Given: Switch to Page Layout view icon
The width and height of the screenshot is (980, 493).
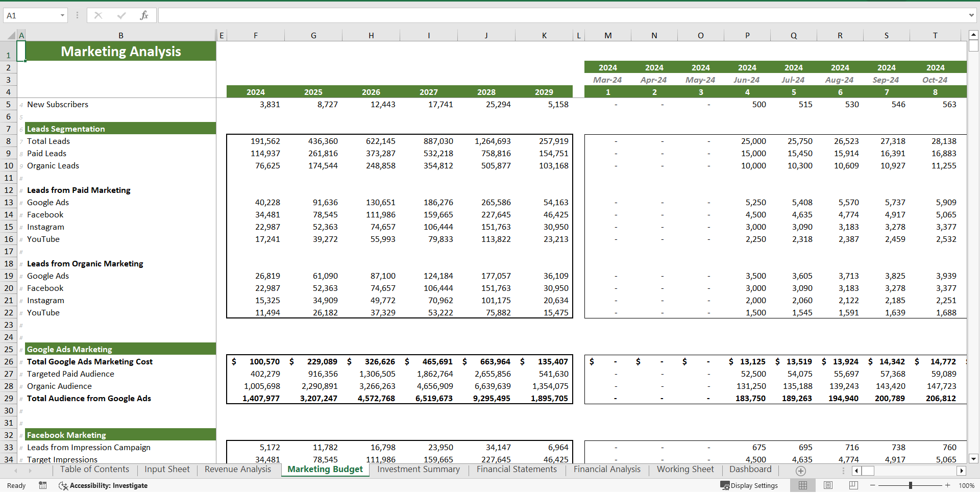Looking at the screenshot, I should coord(828,485).
